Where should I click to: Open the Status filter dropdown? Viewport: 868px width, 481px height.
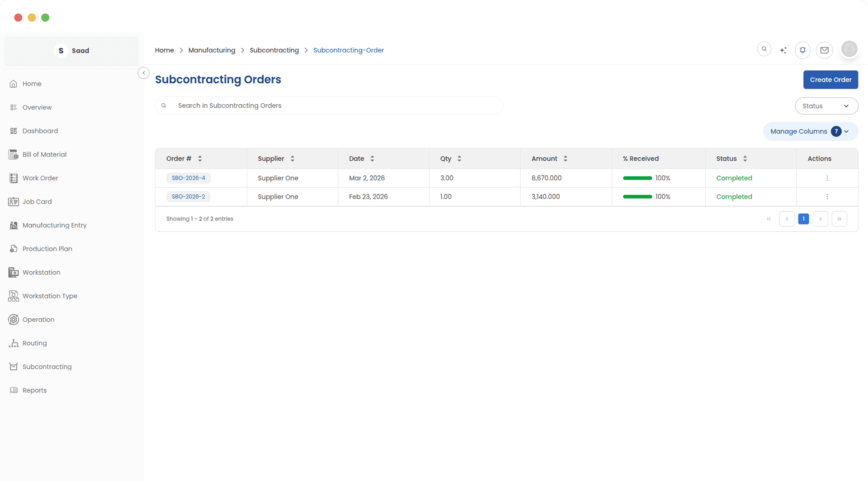point(826,106)
